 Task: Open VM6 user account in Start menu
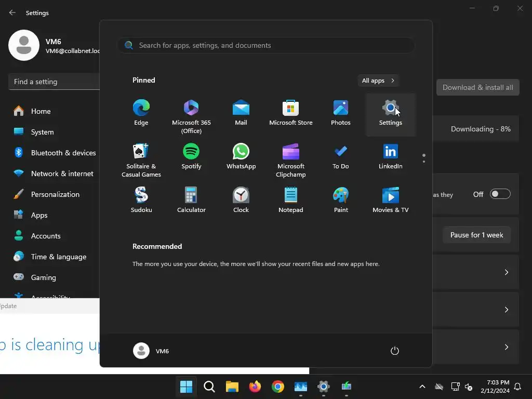point(151,351)
